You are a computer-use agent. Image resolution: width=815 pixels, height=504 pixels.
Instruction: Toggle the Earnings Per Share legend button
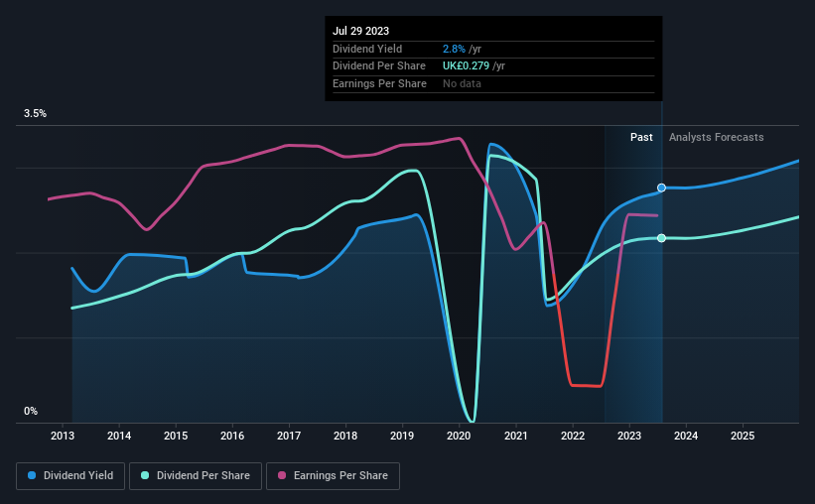[x=333, y=476]
